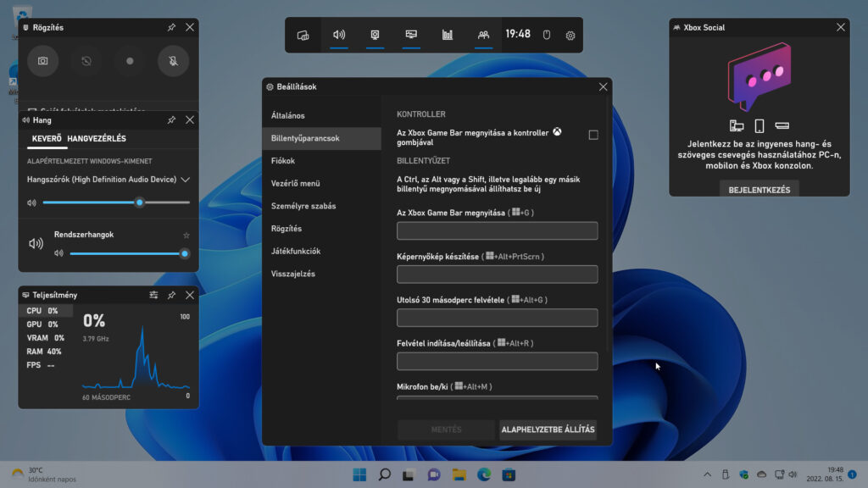Pin the Teljesítmény widget
The image size is (868, 488).
171,295
